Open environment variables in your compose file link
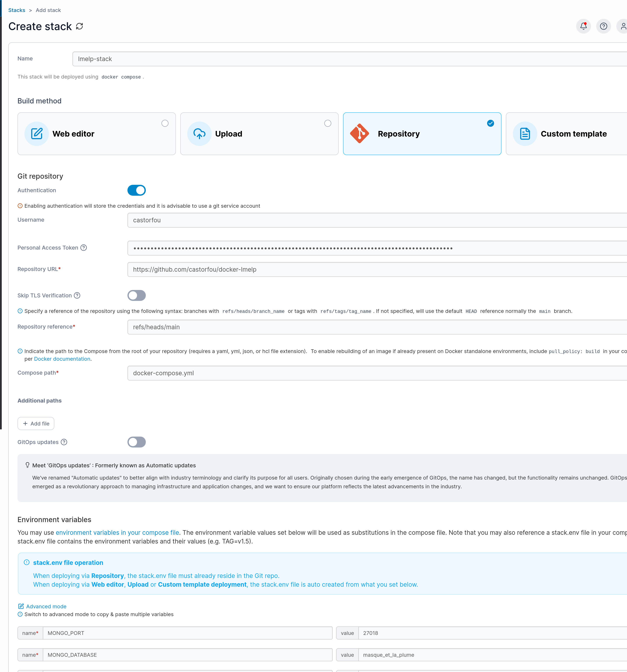This screenshot has width=627, height=672. coord(117,532)
